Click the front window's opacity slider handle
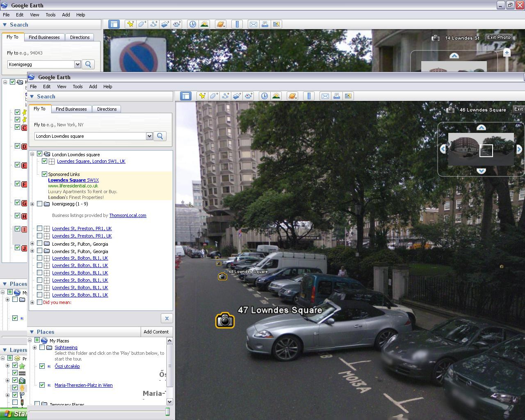This screenshot has height=420, width=525. [x=167, y=412]
